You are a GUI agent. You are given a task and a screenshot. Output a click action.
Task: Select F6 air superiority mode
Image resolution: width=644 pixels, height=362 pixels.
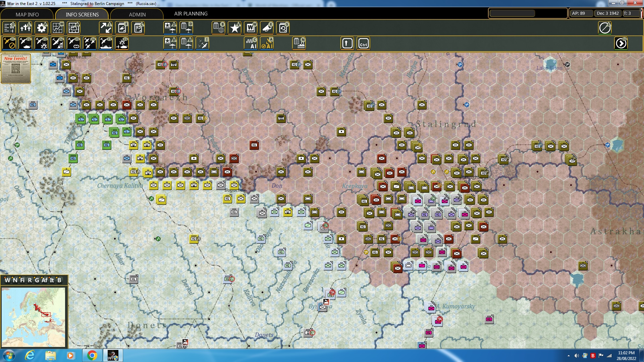click(x=90, y=44)
